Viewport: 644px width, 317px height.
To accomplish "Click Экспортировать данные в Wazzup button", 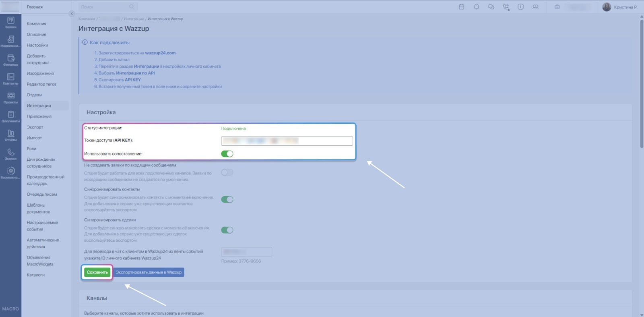I will 149,272.
